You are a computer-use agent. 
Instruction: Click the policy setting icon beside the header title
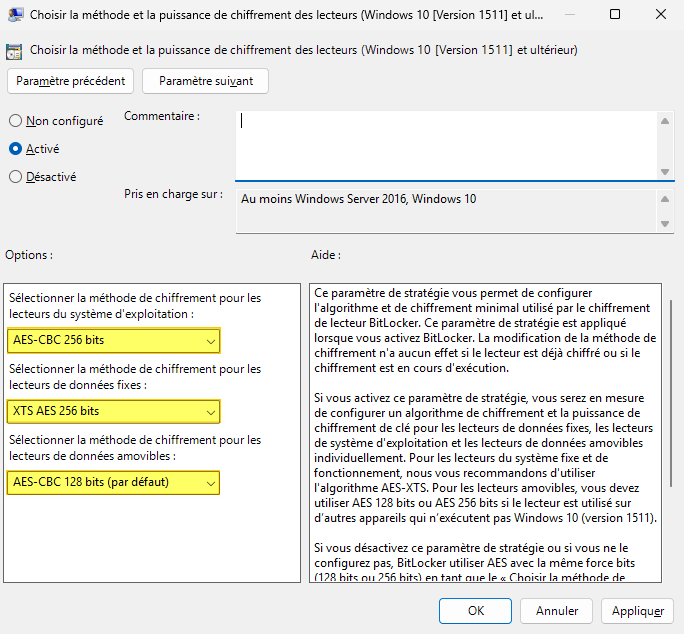(14, 51)
